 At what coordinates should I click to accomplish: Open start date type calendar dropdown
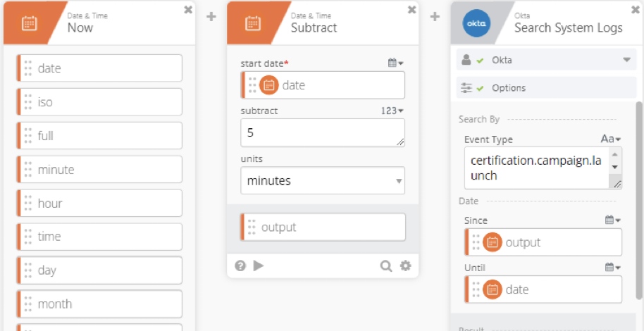[396, 63]
